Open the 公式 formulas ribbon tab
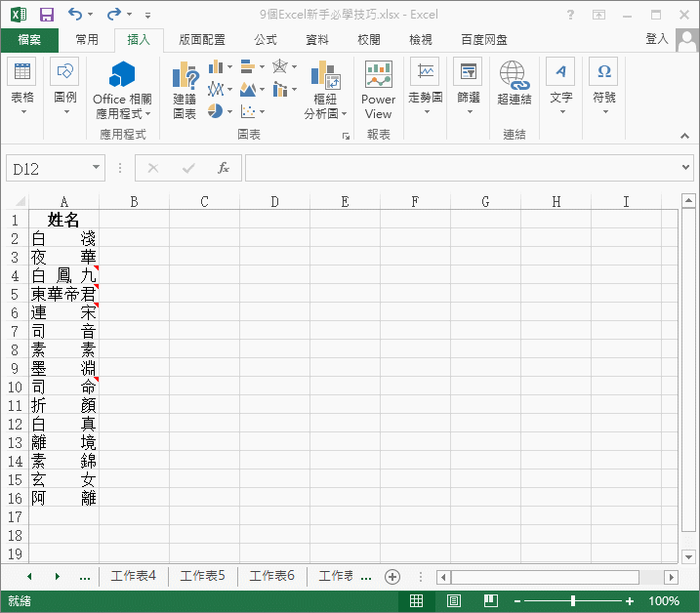The width and height of the screenshot is (700, 613). point(265,40)
